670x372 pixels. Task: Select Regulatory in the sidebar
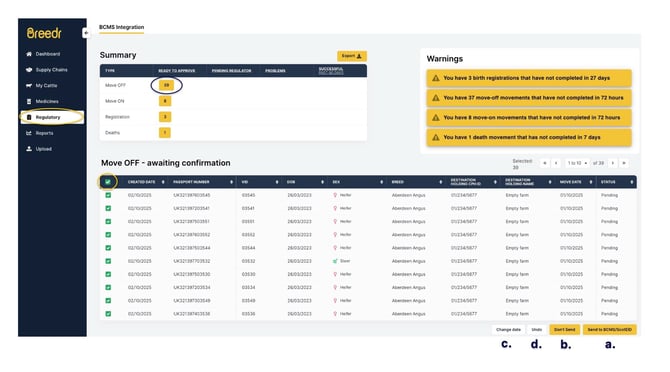[x=52, y=117]
